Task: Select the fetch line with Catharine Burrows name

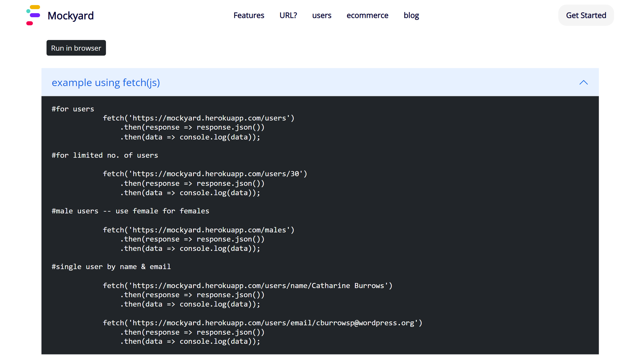Action: point(248,286)
